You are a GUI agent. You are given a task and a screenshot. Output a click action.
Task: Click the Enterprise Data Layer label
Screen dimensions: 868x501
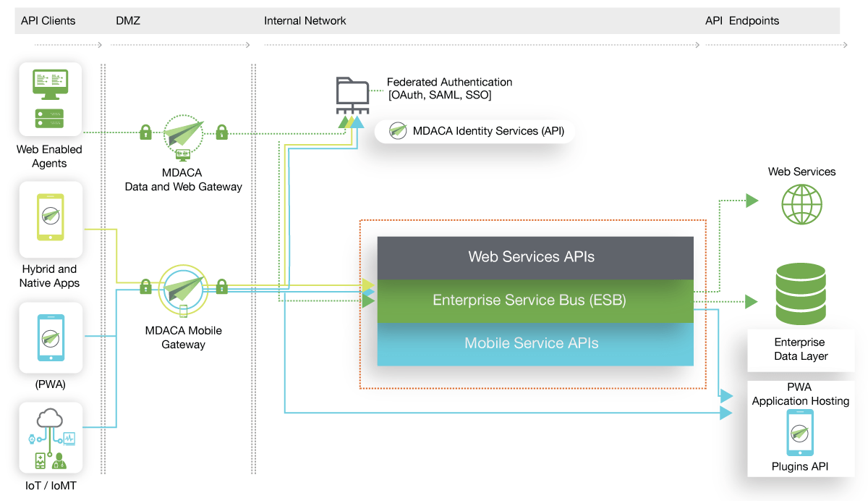tap(799, 349)
